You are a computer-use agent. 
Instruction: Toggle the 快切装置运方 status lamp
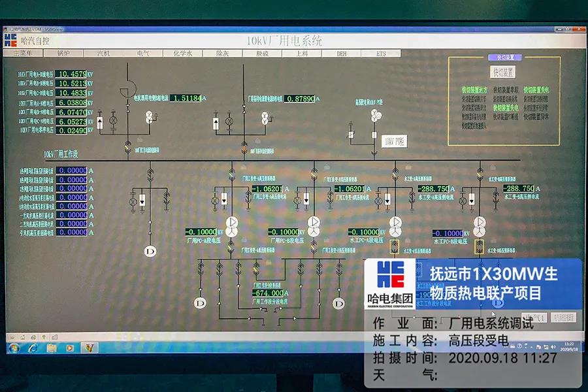tap(474, 90)
